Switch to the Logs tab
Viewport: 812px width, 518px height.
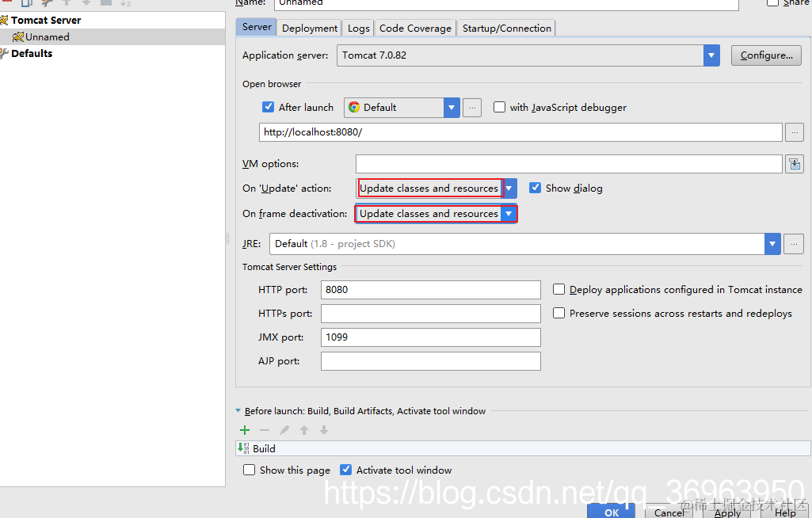click(x=358, y=28)
